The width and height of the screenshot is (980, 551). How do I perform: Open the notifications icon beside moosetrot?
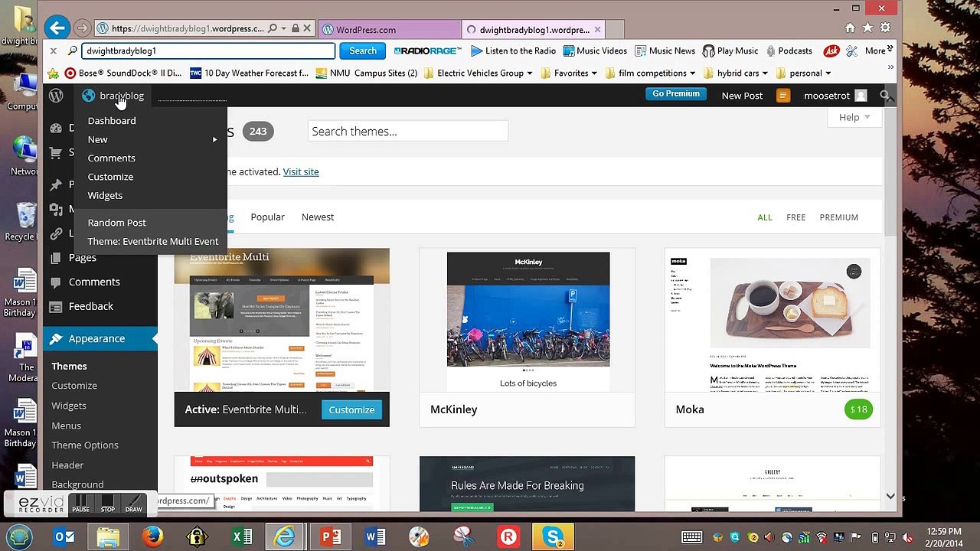coord(783,96)
